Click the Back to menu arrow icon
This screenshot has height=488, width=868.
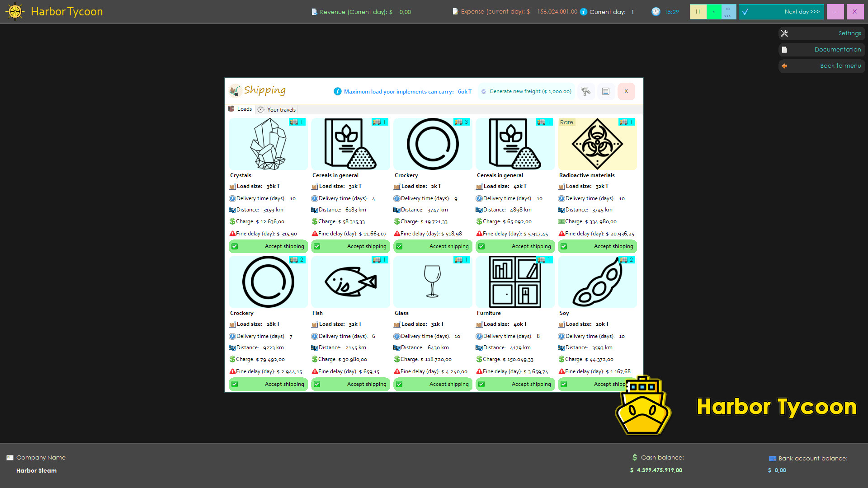click(784, 66)
